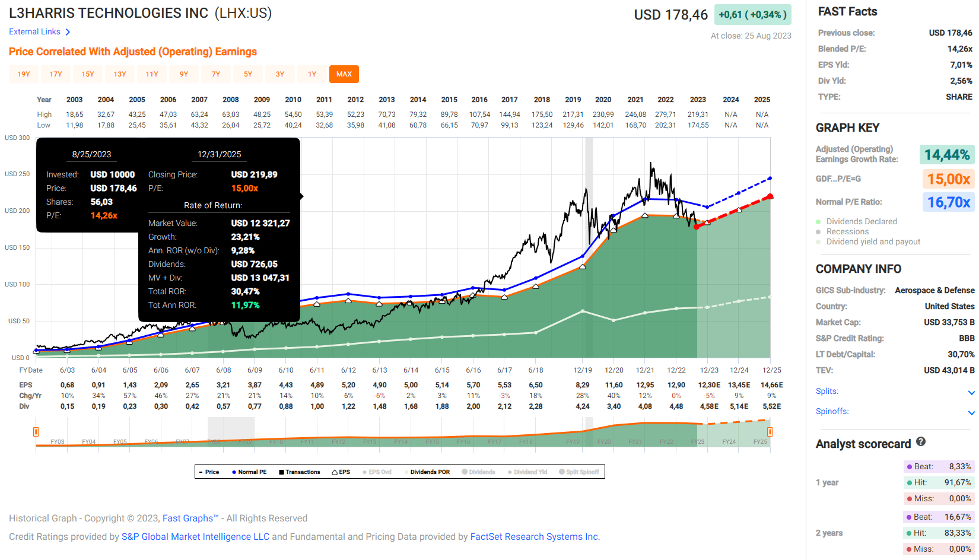Screen dimensions: 979x560
Task: Switch to the 13Y range
Action: [x=120, y=74]
